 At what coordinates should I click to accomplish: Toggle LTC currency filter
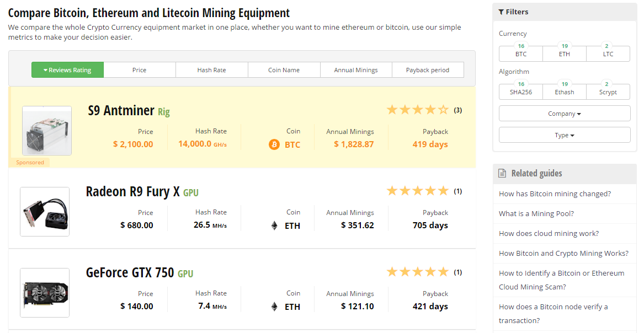(x=608, y=53)
